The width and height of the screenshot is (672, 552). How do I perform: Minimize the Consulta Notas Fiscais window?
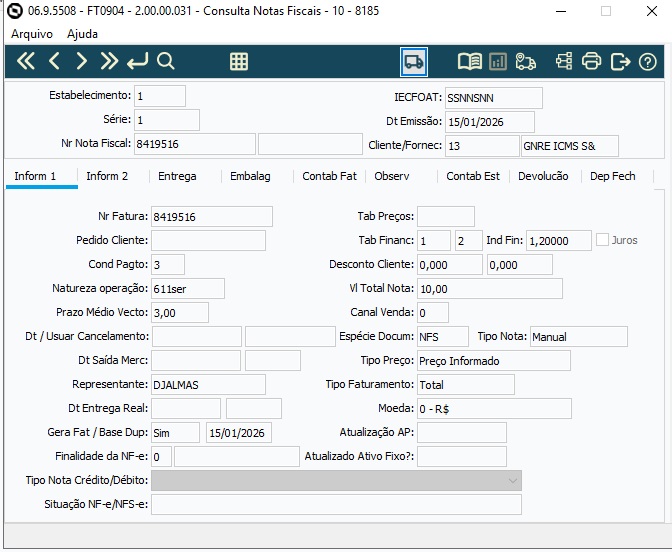tap(561, 11)
